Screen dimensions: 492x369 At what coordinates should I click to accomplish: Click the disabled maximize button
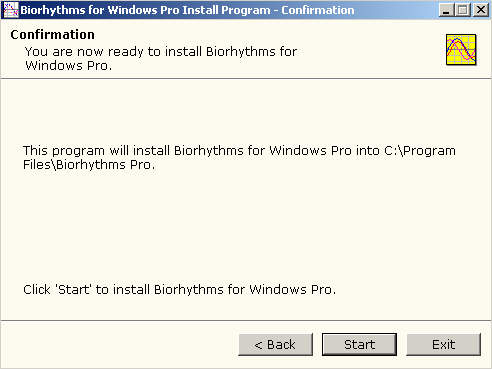(x=463, y=10)
